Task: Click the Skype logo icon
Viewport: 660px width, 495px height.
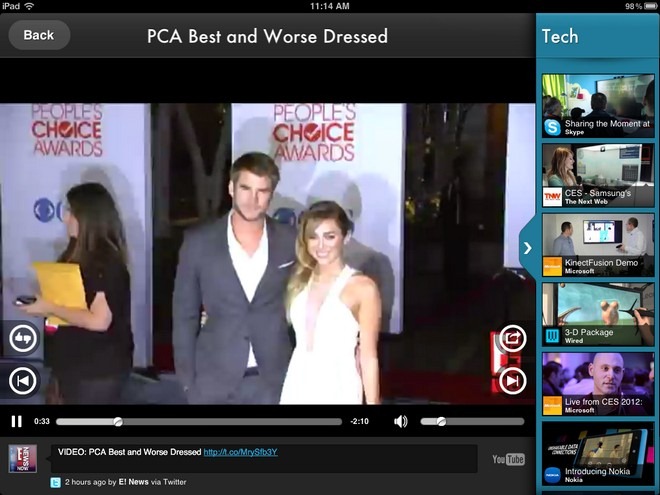Action: tap(552, 127)
